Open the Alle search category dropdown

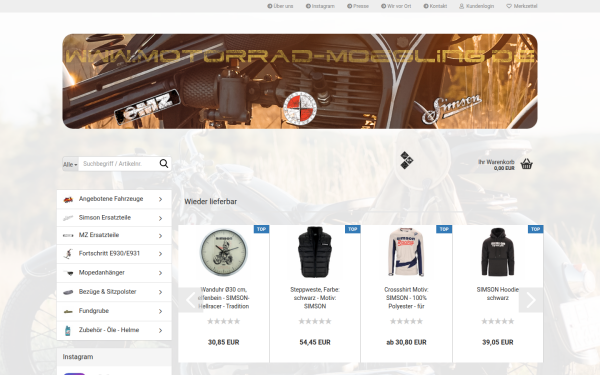click(70, 164)
